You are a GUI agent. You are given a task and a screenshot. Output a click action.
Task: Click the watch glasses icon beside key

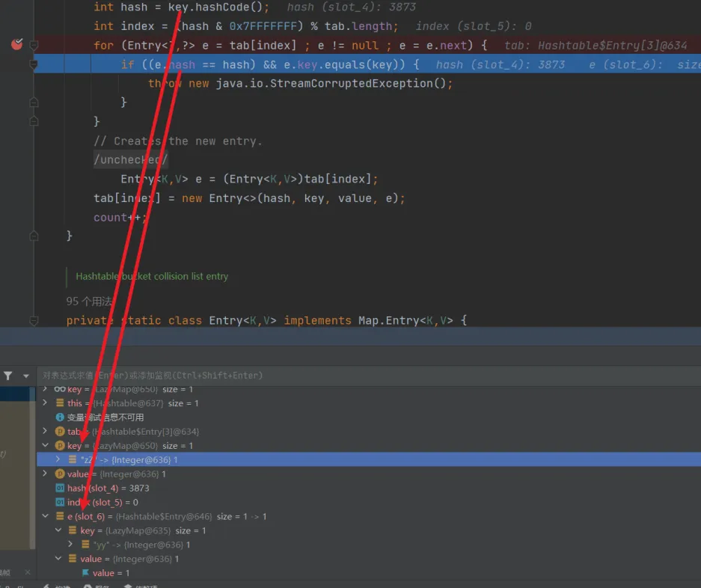click(60, 389)
